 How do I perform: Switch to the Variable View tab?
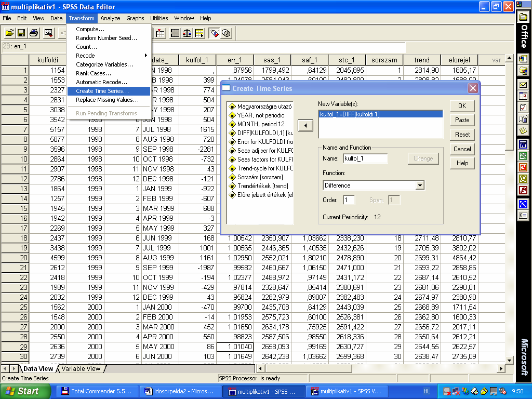click(81, 369)
